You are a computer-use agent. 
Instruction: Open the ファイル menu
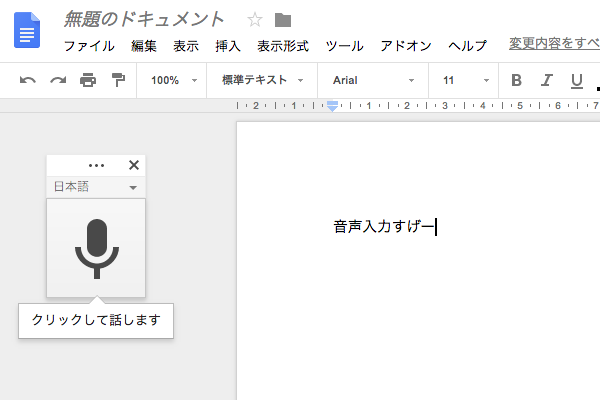click(x=89, y=46)
